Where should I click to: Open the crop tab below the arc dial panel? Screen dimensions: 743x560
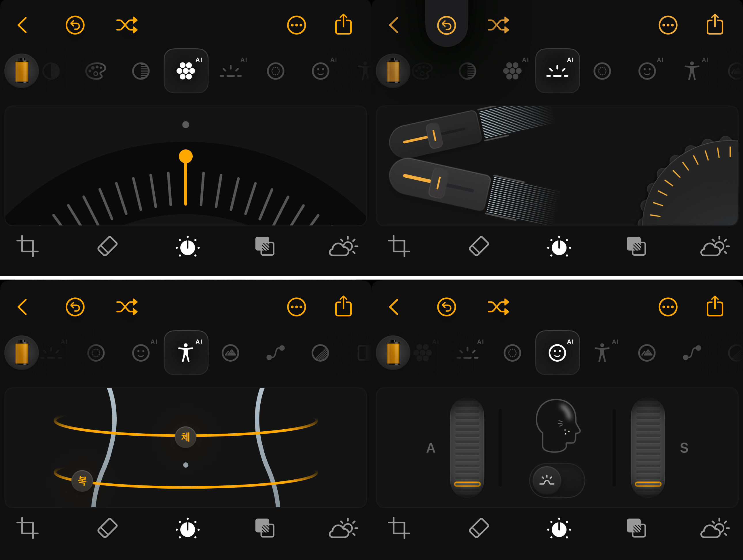[27, 246]
